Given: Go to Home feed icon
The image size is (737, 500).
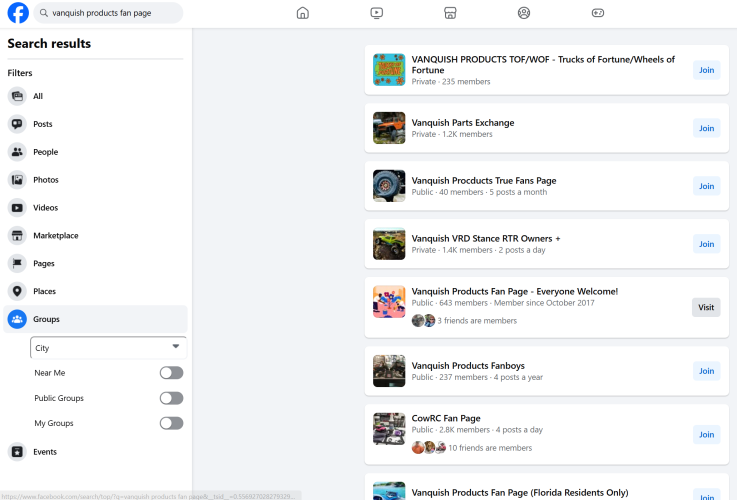Looking at the screenshot, I should click(303, 13).
